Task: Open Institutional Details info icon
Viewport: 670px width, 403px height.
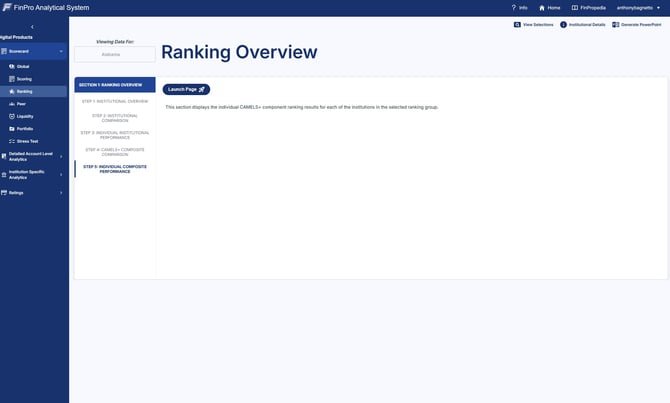Action: [563, 25]
